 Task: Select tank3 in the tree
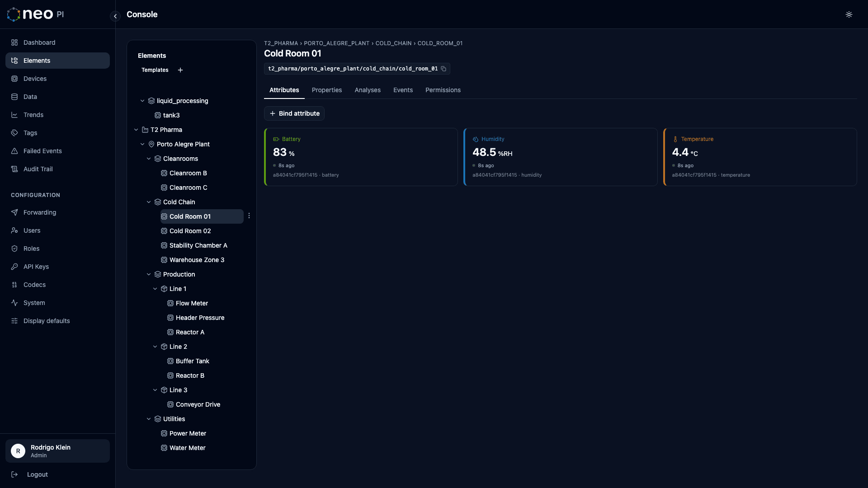point(171,115)
